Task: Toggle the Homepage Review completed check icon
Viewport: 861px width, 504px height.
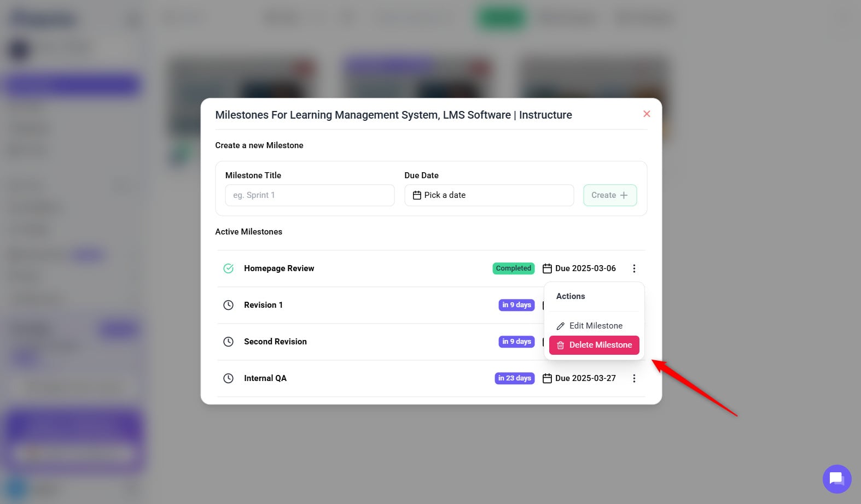Action: tap(229, 268)
